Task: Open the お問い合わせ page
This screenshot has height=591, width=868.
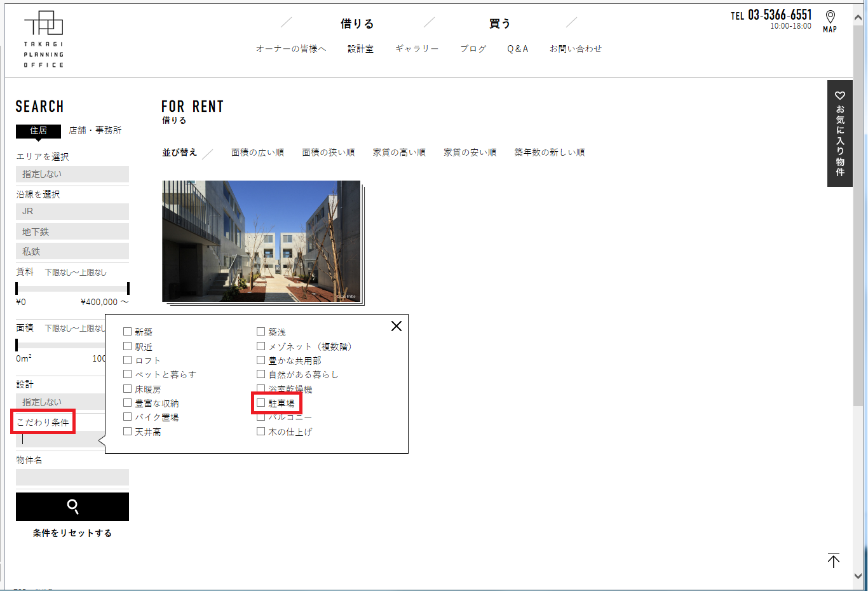Action: (x=576, y=48)
